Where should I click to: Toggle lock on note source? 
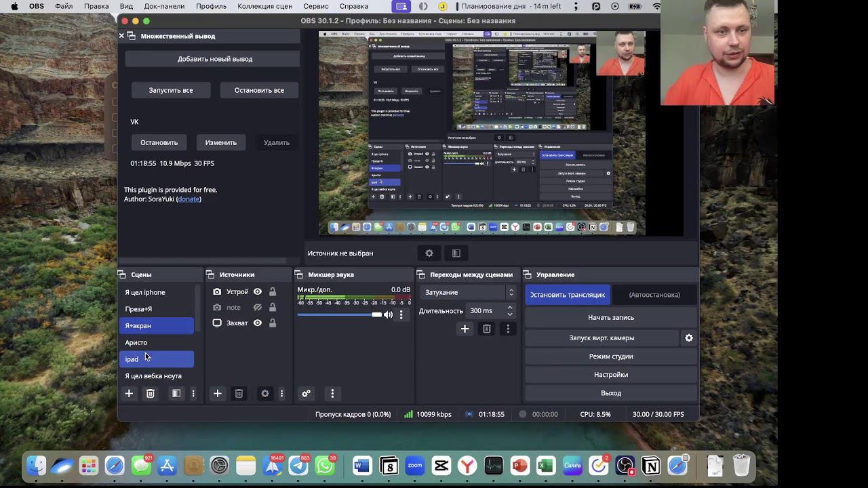point(273,307)
